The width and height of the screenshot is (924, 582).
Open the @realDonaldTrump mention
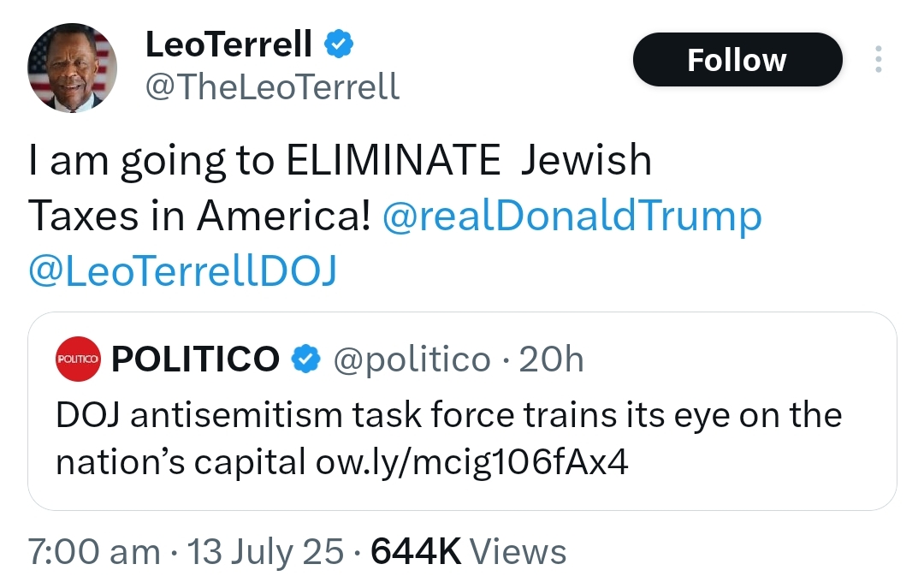click(x=572, y=216)
